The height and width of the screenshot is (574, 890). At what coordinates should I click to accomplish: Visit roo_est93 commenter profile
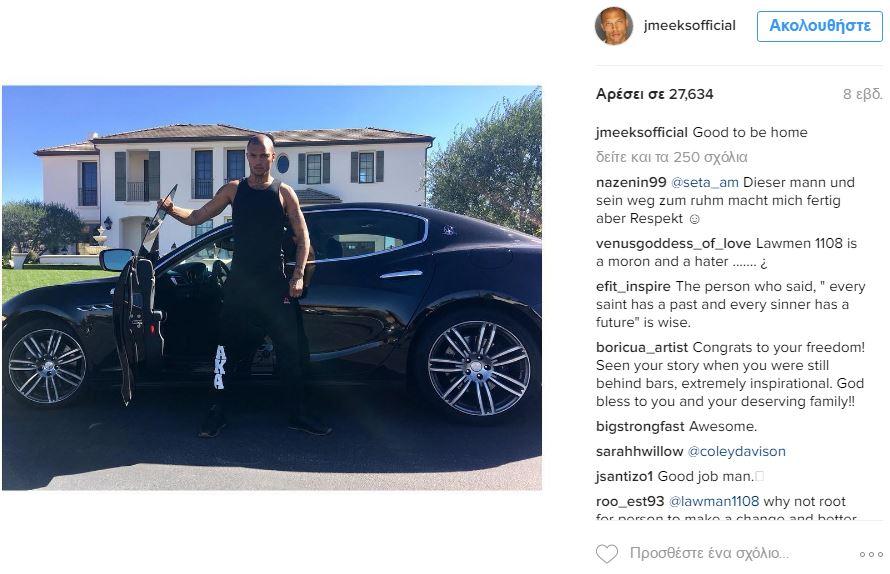(629, 502)
